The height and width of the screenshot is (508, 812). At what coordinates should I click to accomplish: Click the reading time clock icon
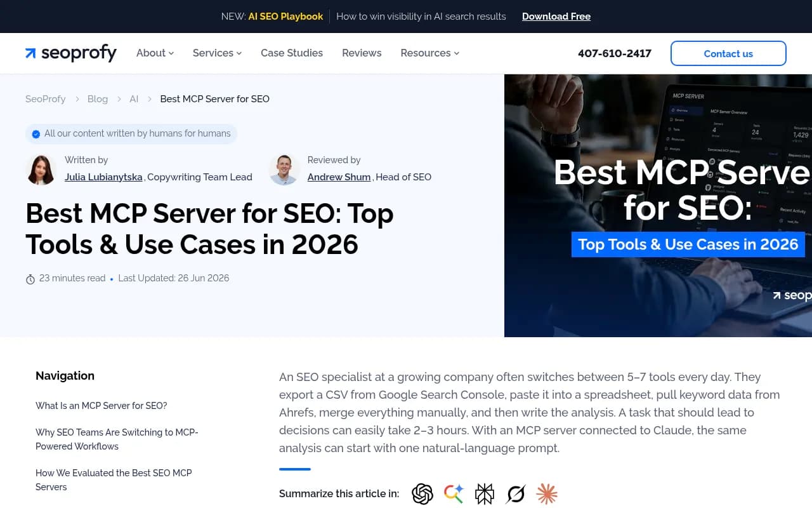pos(30,279)
